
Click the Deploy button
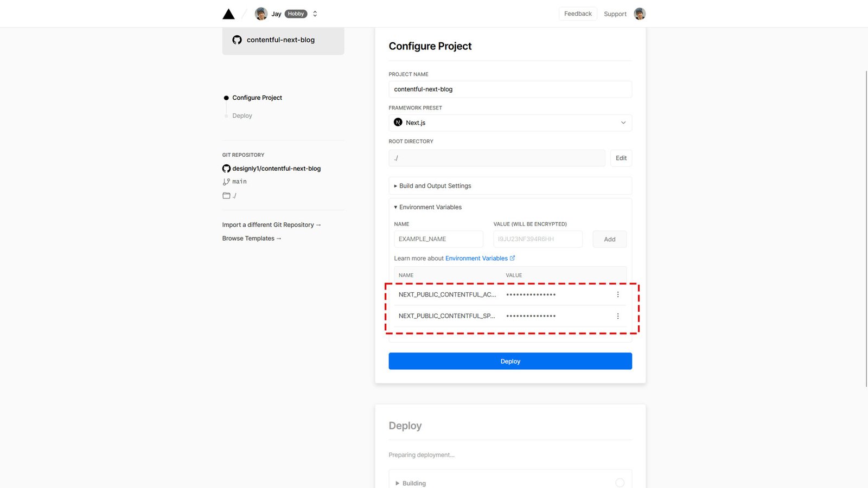tap(510, 361)
